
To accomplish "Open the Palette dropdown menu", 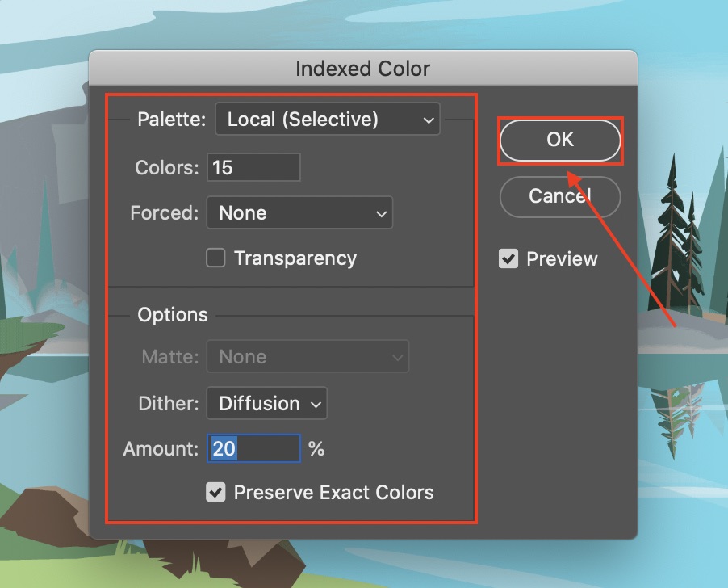I will click(327, 120).
